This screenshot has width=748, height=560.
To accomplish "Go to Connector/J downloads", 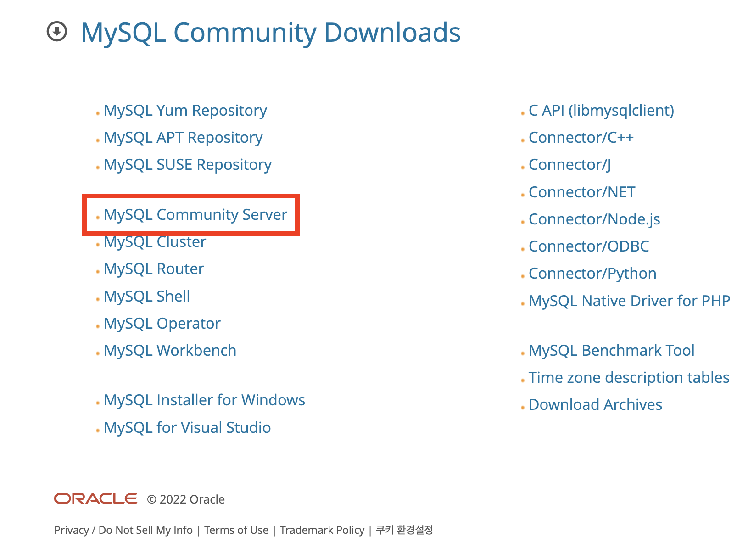I will [x=569, y=165].
